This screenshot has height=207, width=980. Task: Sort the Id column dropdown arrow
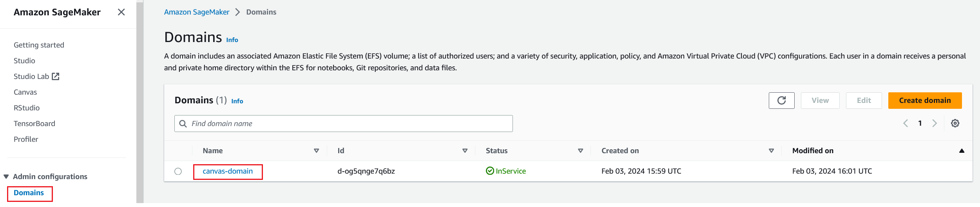point(465,151)
